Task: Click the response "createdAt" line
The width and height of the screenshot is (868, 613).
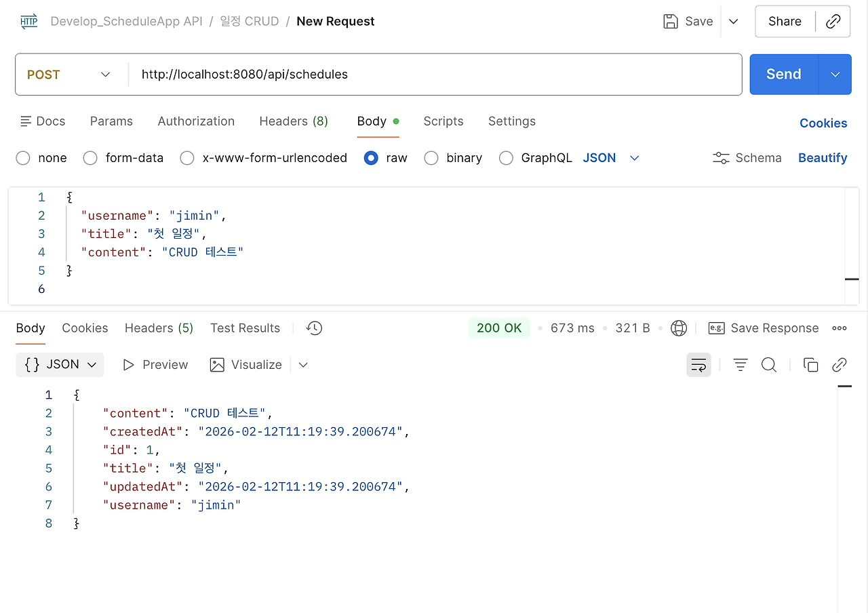Action: (x=256, y=431)
